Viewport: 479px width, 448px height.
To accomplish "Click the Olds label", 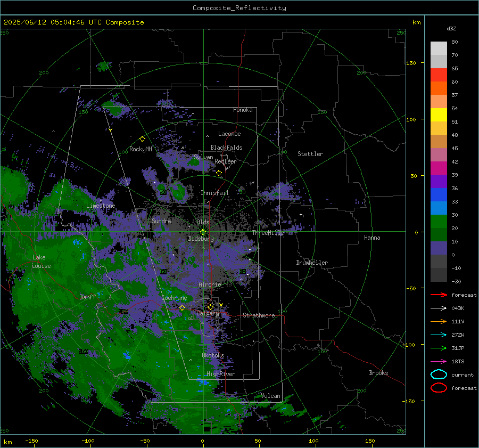I will click(x=203, y=222).
